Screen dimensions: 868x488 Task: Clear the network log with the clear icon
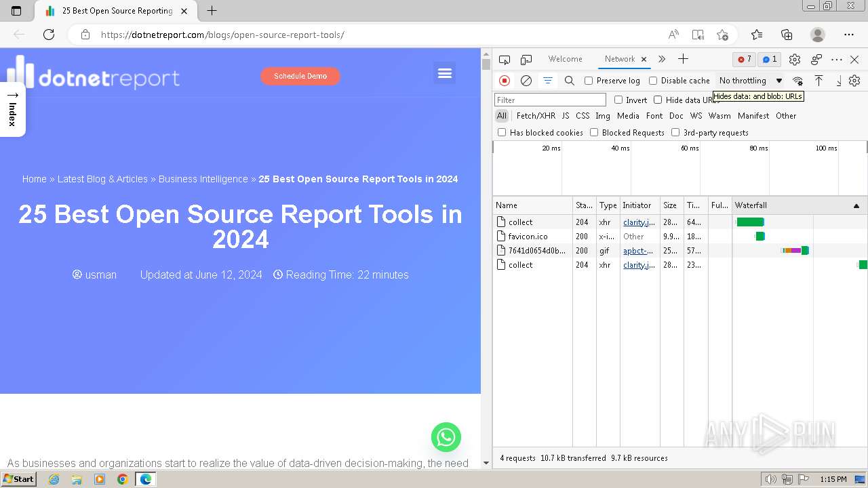pyautogui.click(x=526, y=81)
